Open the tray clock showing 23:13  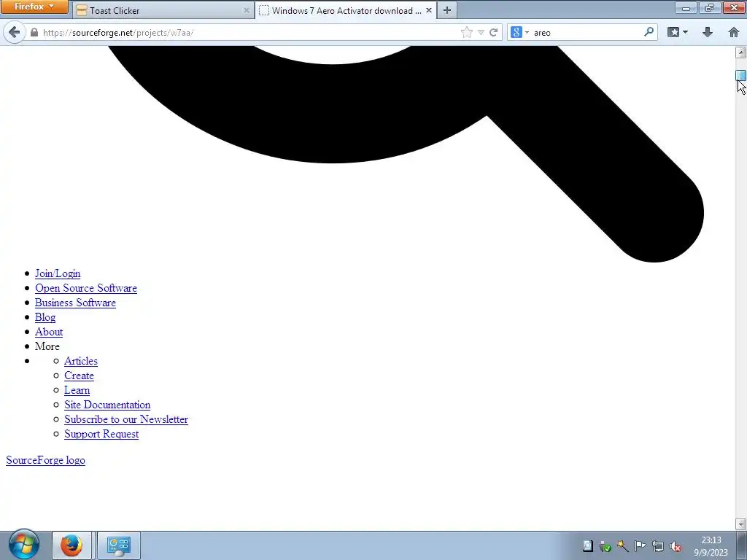711,546
